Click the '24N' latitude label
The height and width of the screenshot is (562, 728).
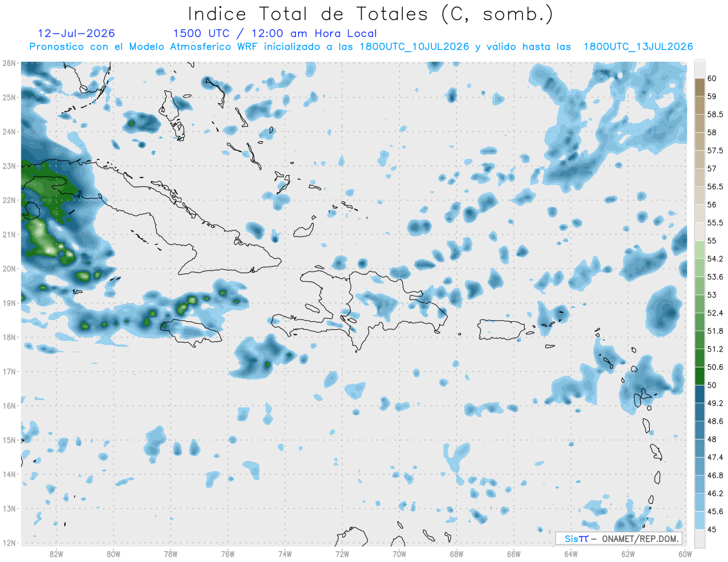tap(8, 132)
